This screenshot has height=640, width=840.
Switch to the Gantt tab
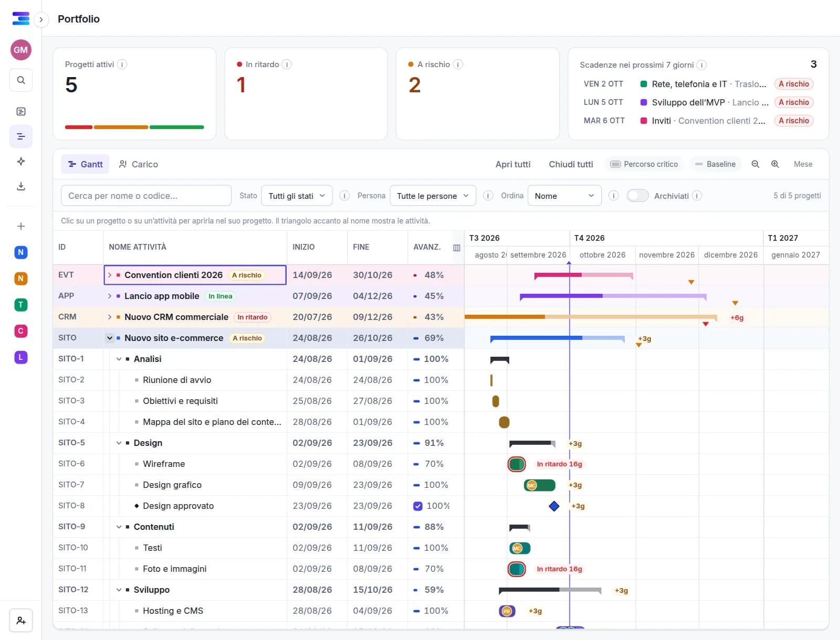(x=86, y=164)
